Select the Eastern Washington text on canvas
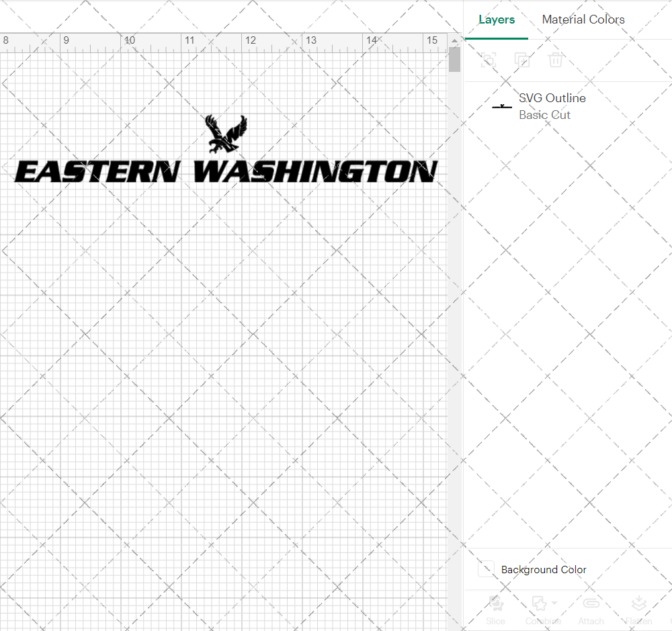This screenshot has width=672, height=631. [226, 171]
